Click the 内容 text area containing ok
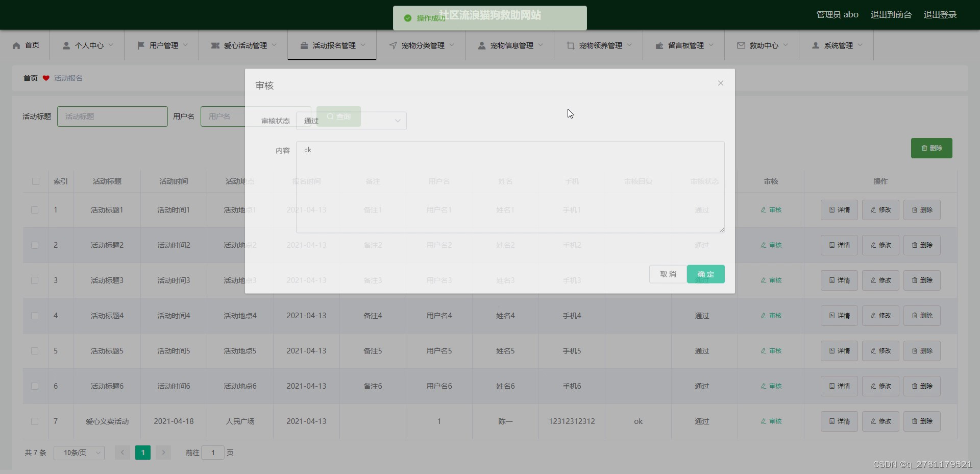Screen dimensions: 980x474 510,187
